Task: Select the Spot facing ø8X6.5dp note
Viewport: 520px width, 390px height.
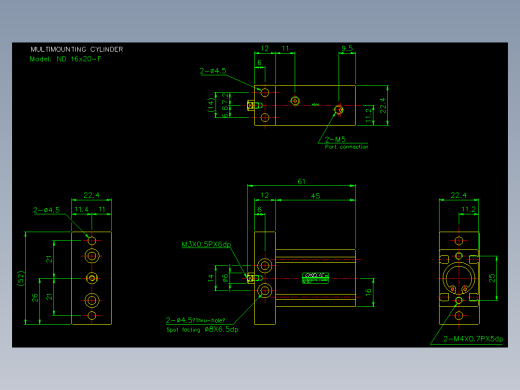Action: pos(202,330)
